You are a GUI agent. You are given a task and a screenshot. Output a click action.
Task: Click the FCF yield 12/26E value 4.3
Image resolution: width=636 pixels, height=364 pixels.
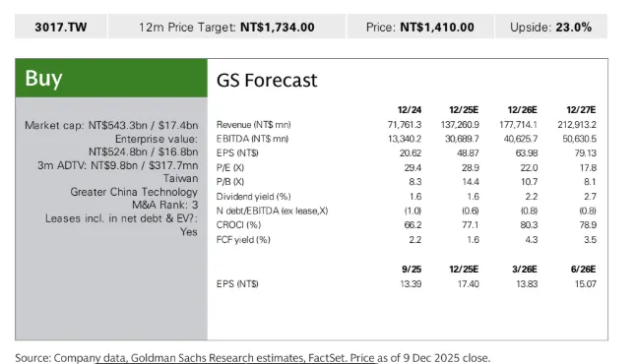[x=532, y=240]
